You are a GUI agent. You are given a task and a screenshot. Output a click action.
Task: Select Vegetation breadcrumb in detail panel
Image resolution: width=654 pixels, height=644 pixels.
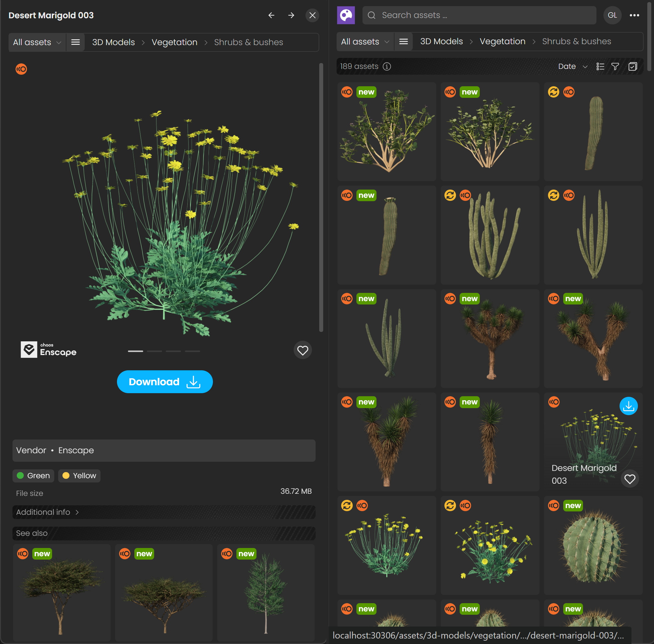pos(175,42)
